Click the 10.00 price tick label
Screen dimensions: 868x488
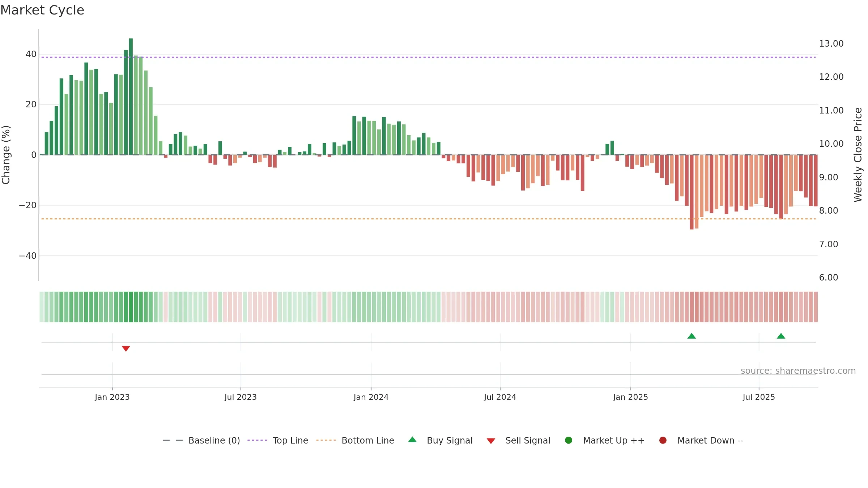coord(831,144)
